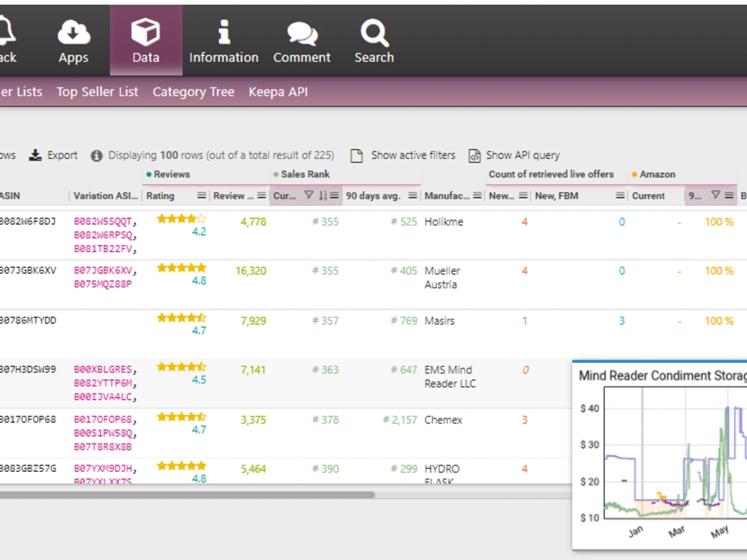Click review count 4,778
747x560 pixels.
pyautogui.click(x=253, y=222)
